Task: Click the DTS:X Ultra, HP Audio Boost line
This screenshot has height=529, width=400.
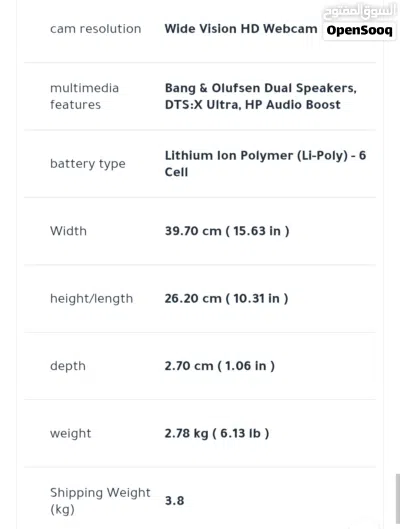Action: pyautogui.click(x=252, y=105)
